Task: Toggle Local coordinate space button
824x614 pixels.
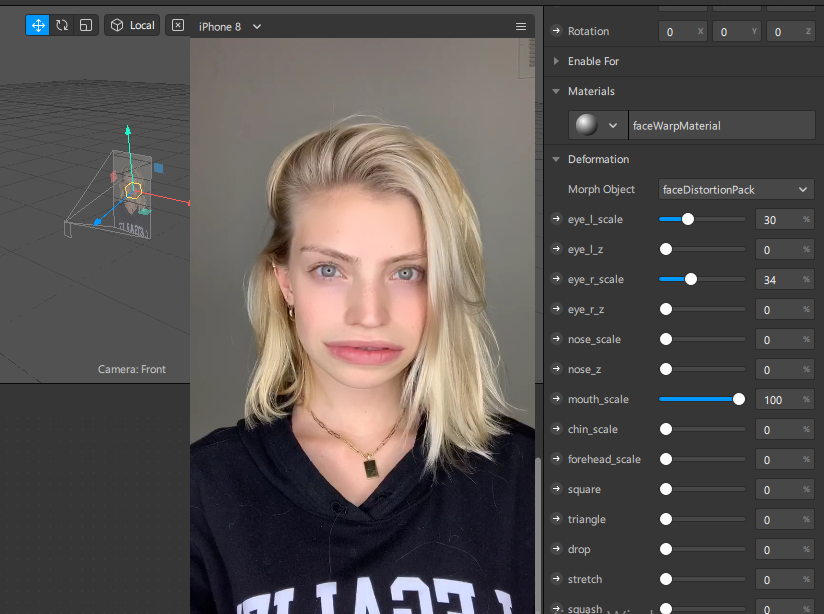Action: (132, 25)
